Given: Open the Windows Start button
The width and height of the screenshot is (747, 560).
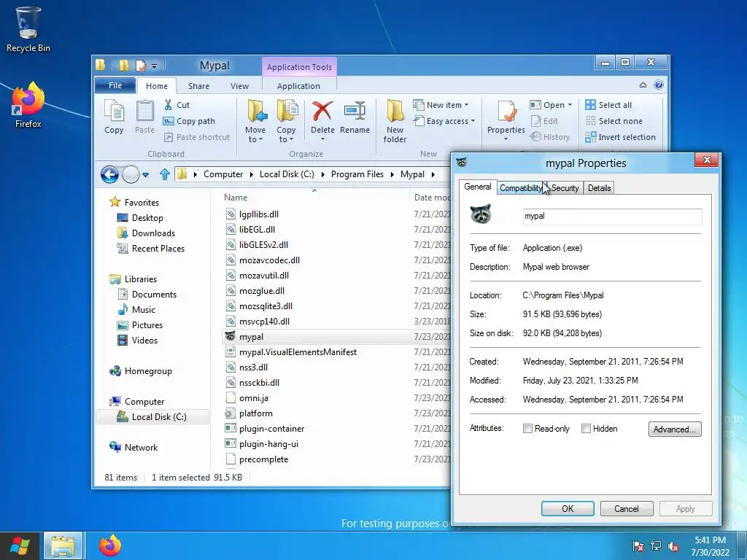Looking at the screenshot, I should [20, 545].
